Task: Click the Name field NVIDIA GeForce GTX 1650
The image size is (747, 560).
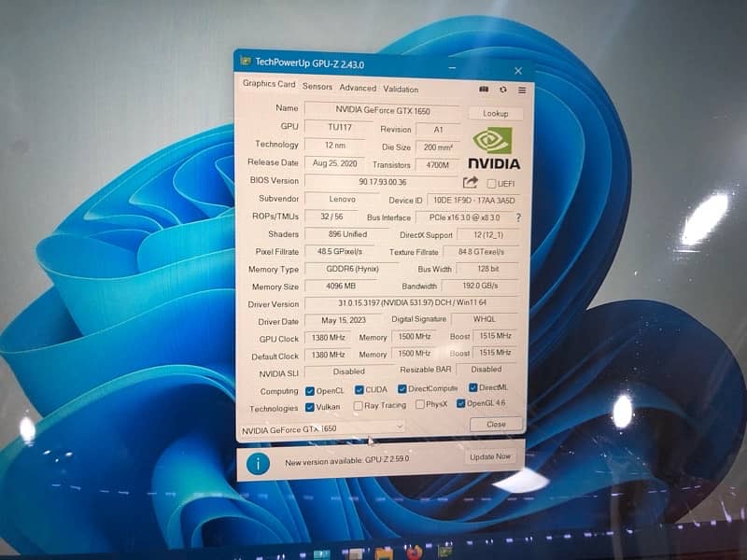Action: click(383, 110)
